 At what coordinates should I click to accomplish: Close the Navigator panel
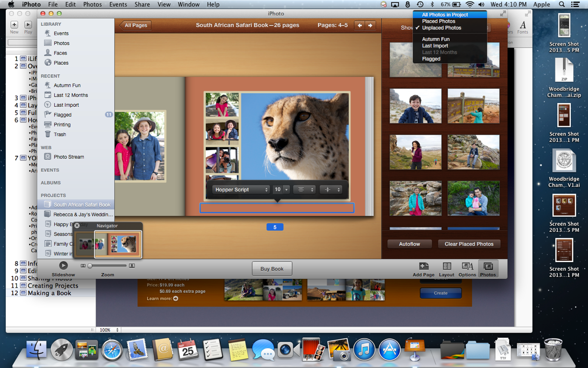click(x=77, y=226)
